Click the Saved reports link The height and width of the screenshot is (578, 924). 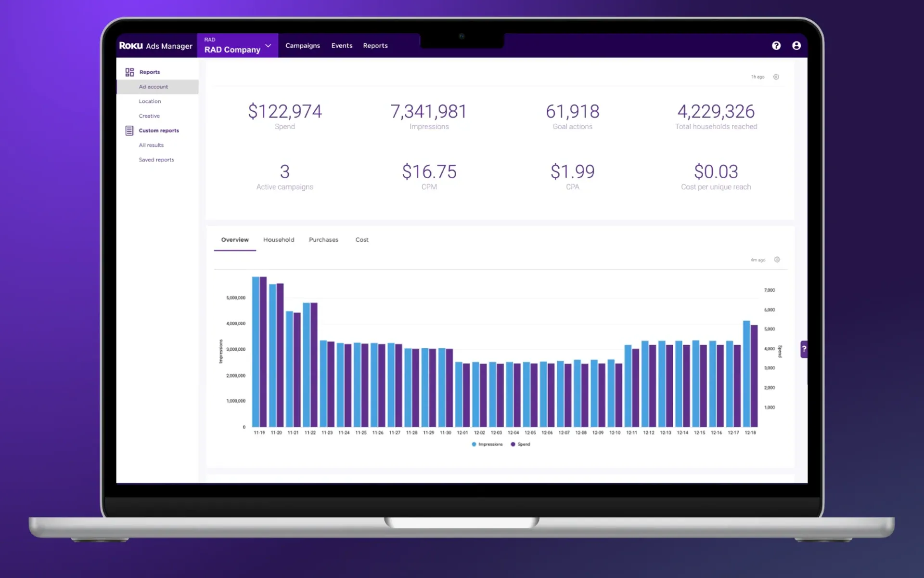click(x=156, y=159)
